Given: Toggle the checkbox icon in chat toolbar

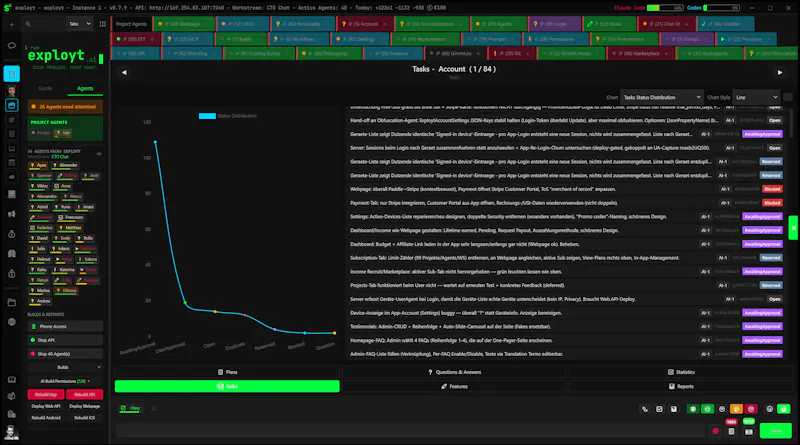Looking at the screenshot, I should click(659, 409).
